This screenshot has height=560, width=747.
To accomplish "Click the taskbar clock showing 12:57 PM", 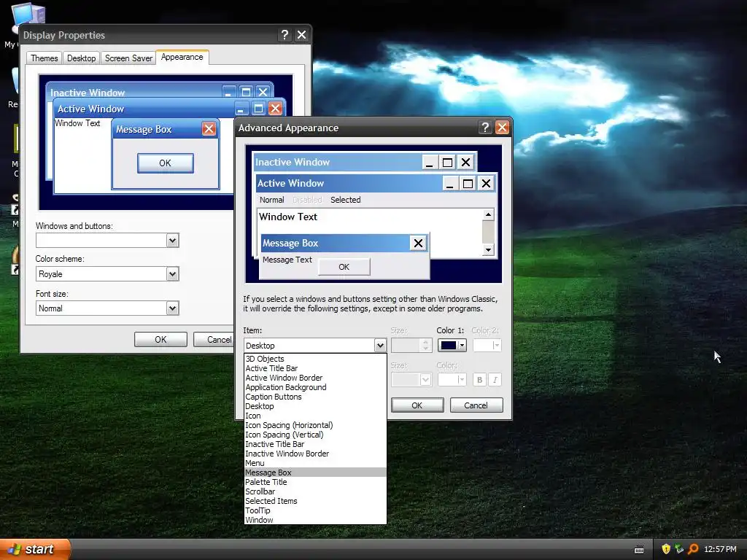I will click(720, 550).
